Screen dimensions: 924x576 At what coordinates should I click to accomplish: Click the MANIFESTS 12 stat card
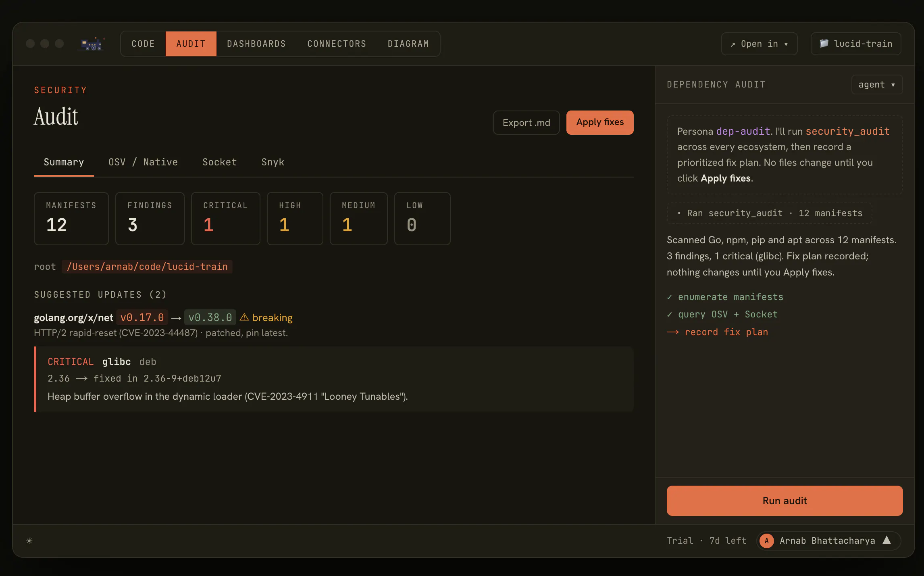(x=71, y=219)
